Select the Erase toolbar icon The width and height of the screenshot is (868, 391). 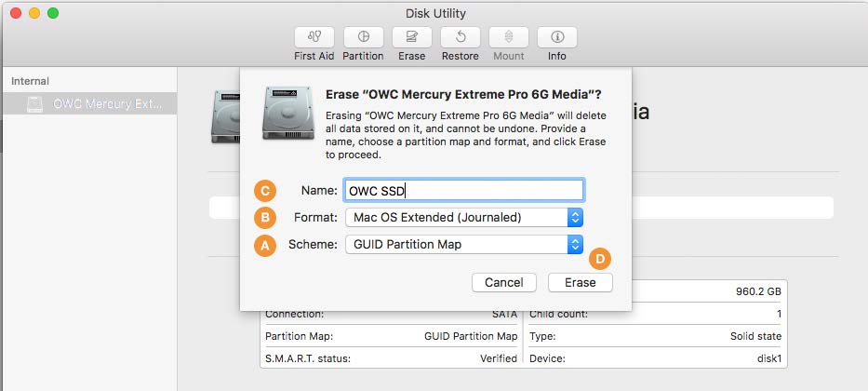tap(411, 37)
